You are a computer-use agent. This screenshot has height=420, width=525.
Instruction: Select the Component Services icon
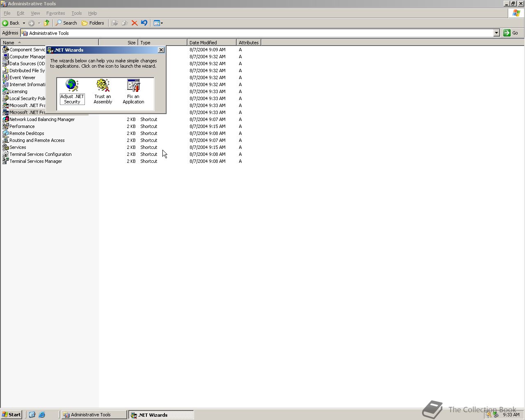pos(6,50)
